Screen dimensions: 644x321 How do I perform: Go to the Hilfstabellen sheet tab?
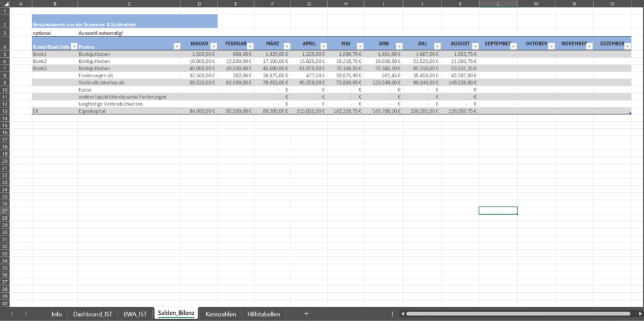[x=264, y=313]
